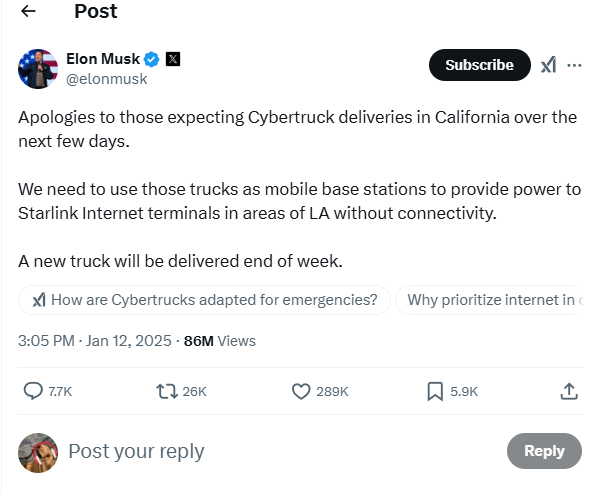This screenshot has height=494, width=593.
Task: Open the Elon Musk display name link
Action: pos(103,59)
